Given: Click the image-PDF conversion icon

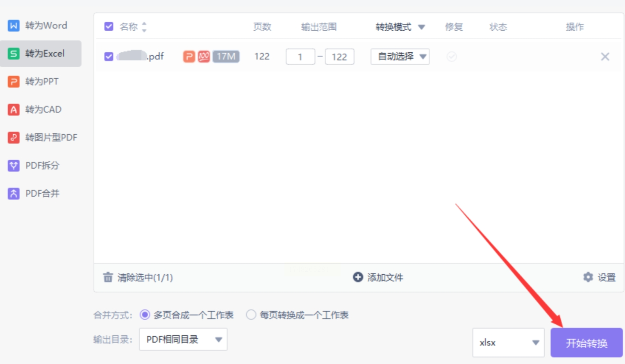Looking at the screenshot, I should [14, 137].
